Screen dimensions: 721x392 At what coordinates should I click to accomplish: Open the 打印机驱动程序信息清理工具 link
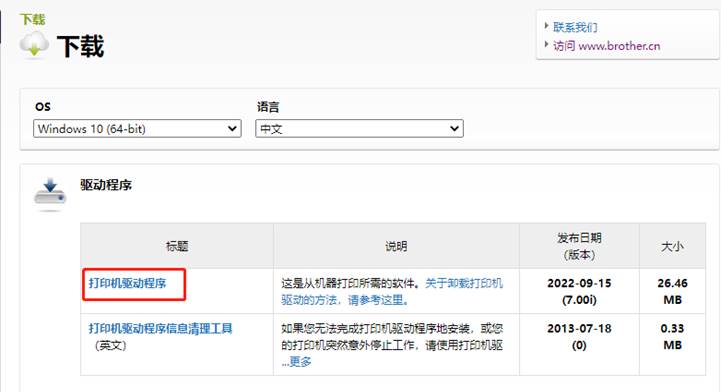click(160, 329)
